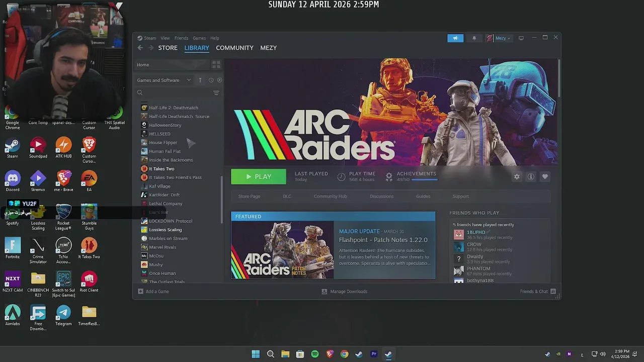Open taskbar search magnifier
The width and height of the screenshot is (644, 362).
point(271,354)
